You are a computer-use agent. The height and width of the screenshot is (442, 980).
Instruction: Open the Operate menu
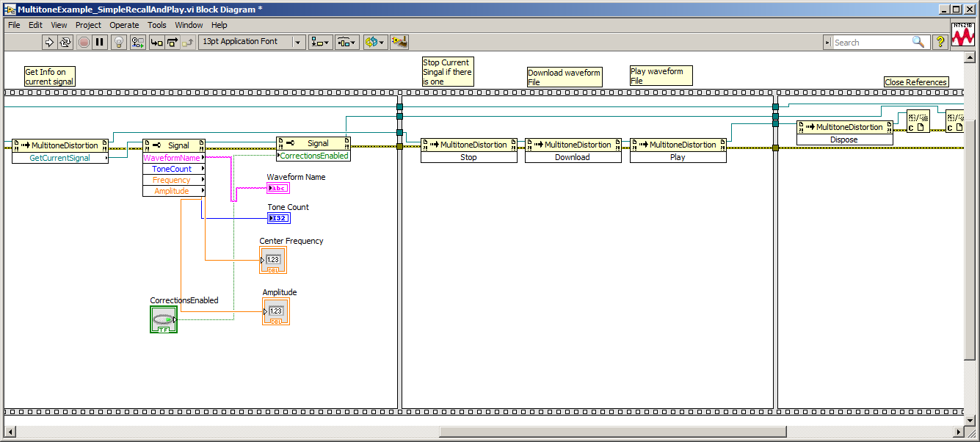point(125,25)
